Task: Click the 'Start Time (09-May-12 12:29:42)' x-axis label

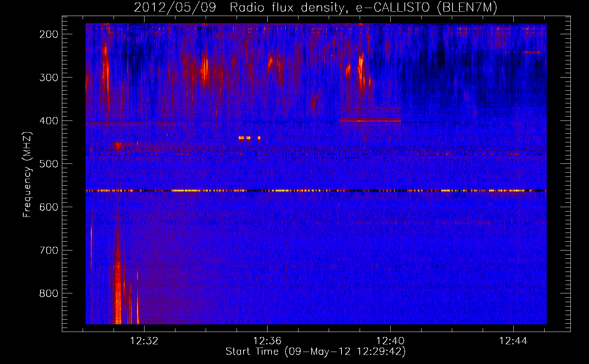Action: 315,352
